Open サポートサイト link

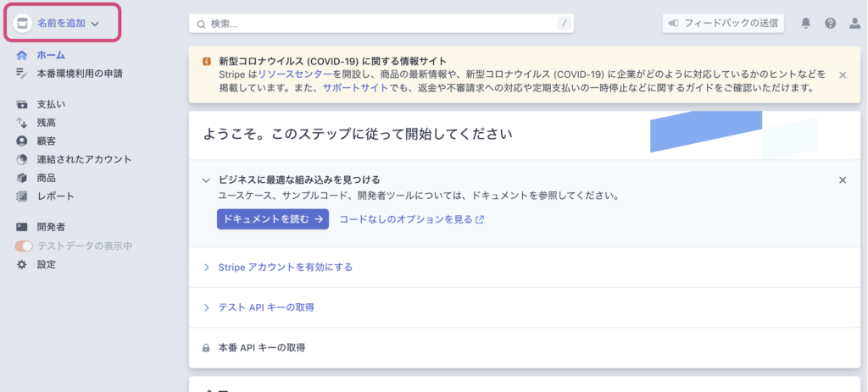pyautogui.click(x=355, y=88)
